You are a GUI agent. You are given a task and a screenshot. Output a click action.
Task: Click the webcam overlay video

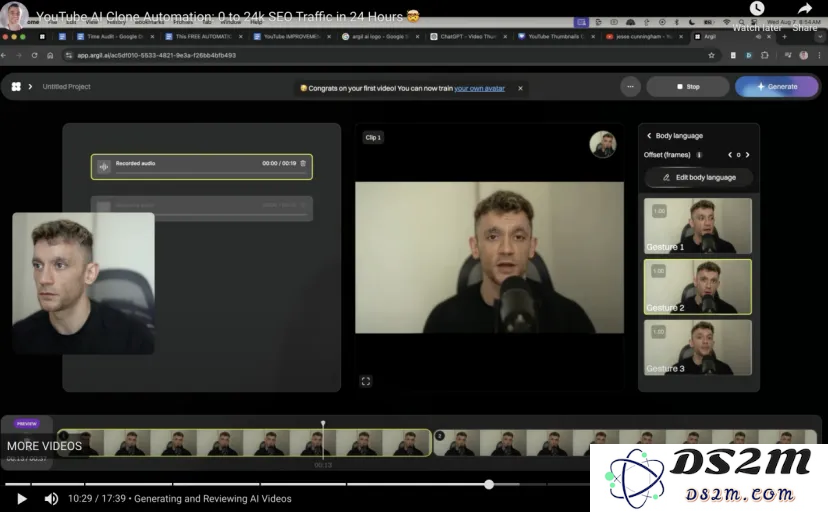pyautogui.click(x=83, y=283)
